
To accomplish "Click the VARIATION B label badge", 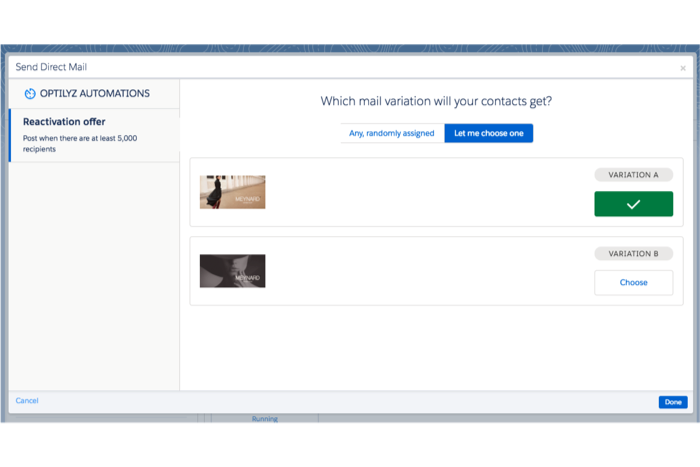I will pos(633,254).
